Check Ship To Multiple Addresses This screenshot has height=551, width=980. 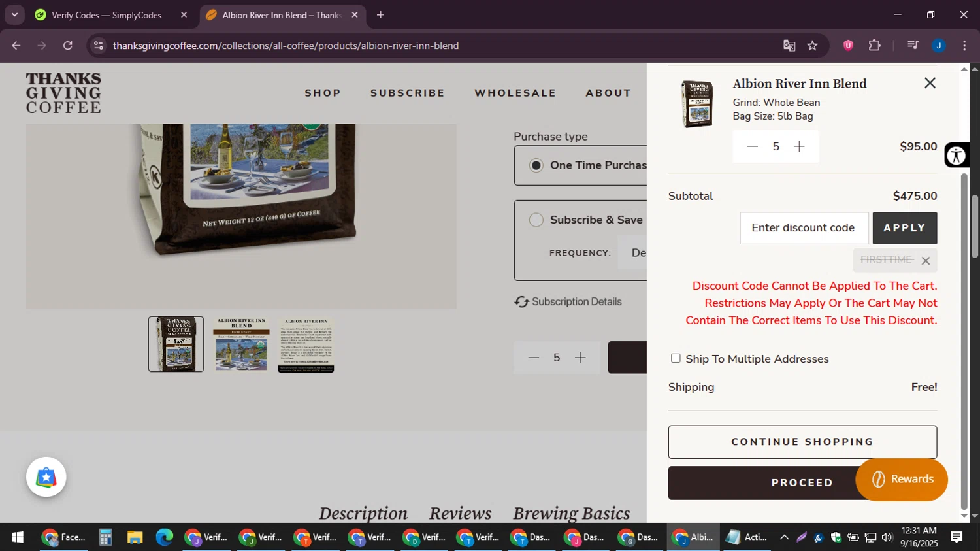676,358
